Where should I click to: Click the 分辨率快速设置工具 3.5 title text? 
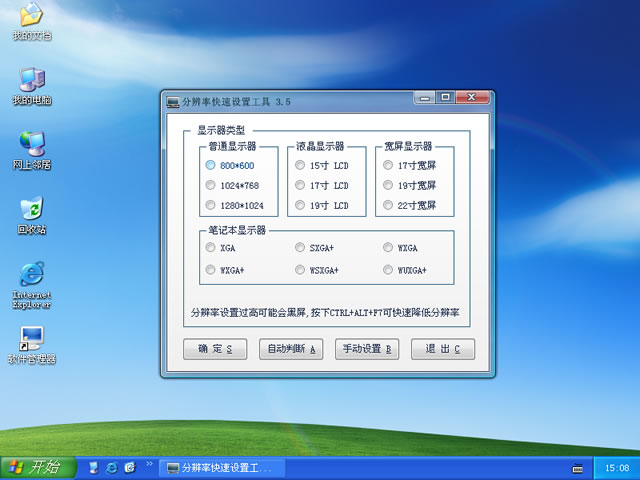[x=236, y=102]
